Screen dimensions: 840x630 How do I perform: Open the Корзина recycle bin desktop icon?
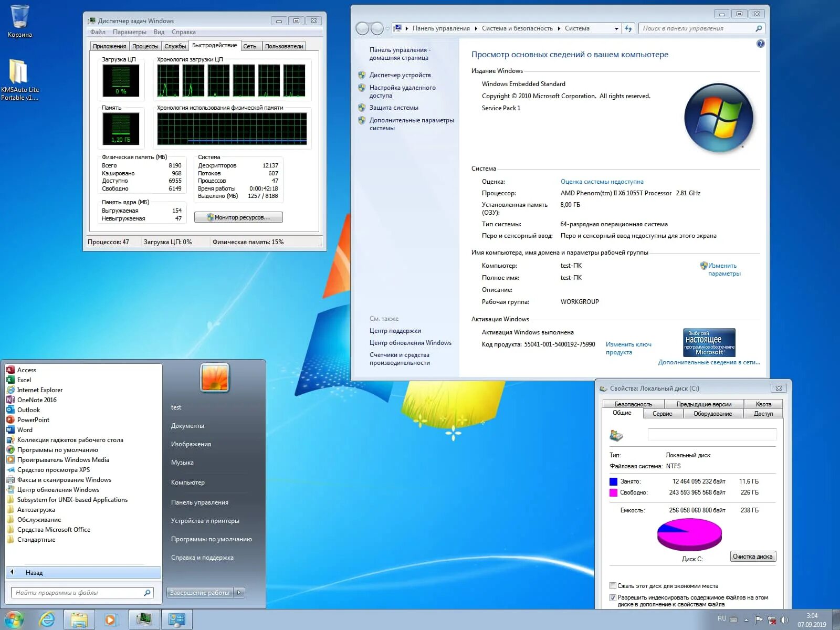[x=20, y=21]
